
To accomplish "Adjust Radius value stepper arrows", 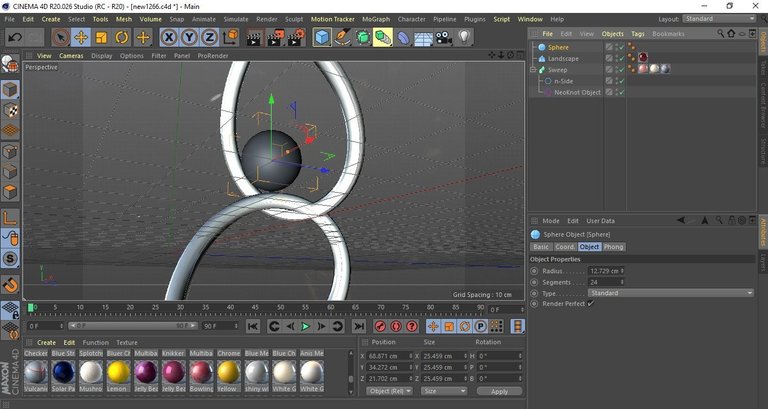I will pyautogui.click(x=622, y=271).
